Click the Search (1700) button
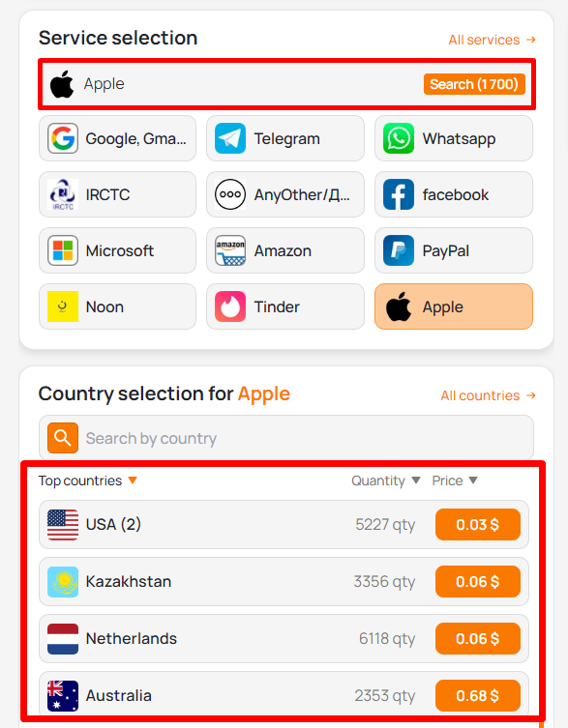 (x=474, y=84)
